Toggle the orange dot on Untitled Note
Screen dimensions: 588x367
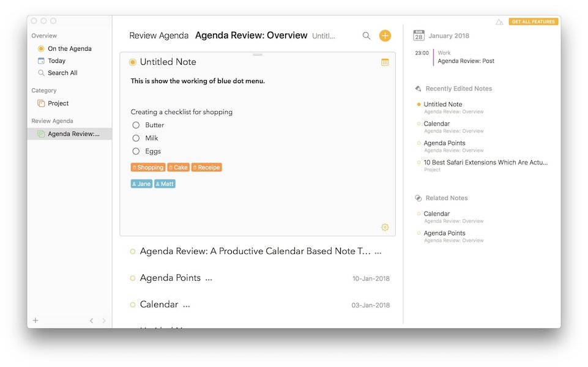coord(133,62)
